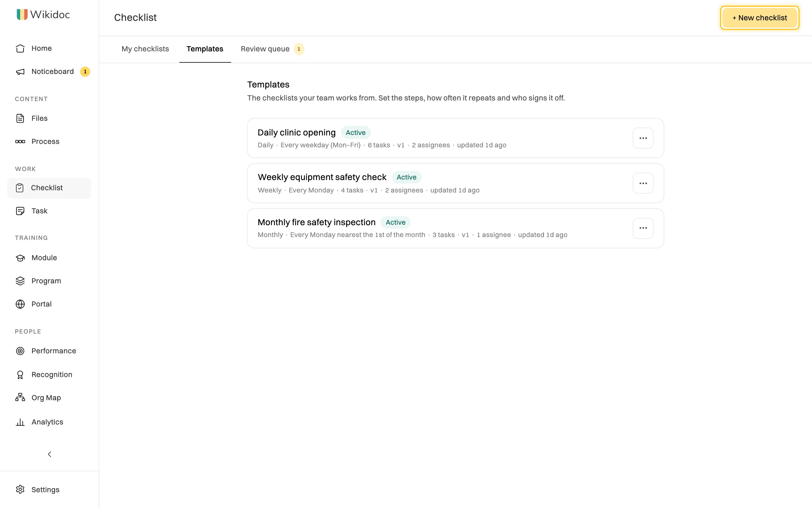Switch to My checklists tab
Image resolution: width=812 pixels, height=508 pixels.
(145, 49)
